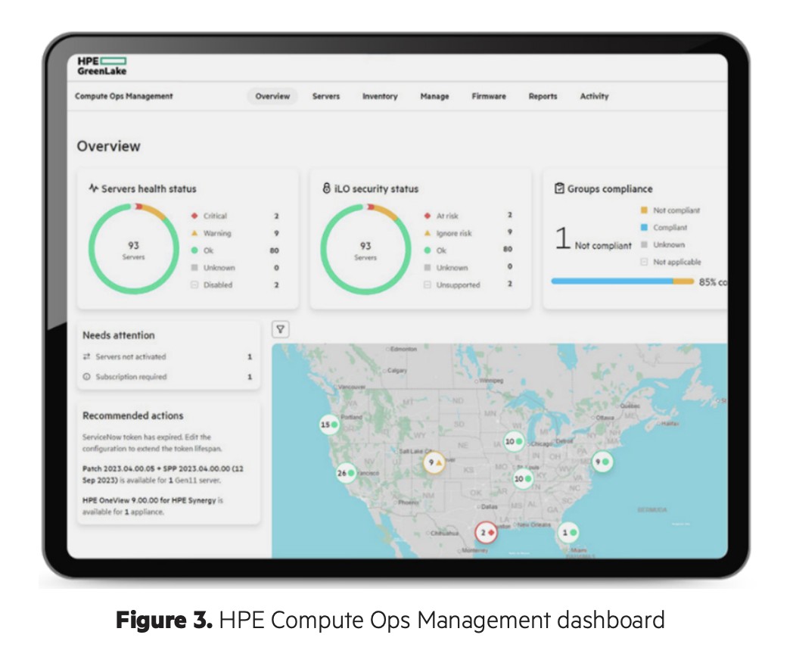796x672 pixels.
Task: Select the 15-server cluster near Portland
Action: point(329,425)
